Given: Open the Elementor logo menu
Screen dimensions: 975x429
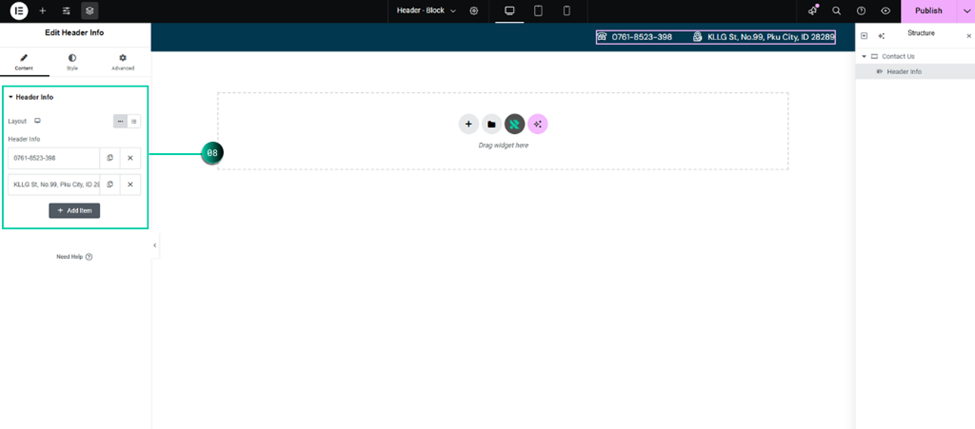Looking at the screenshot, I should click(19, 11).
